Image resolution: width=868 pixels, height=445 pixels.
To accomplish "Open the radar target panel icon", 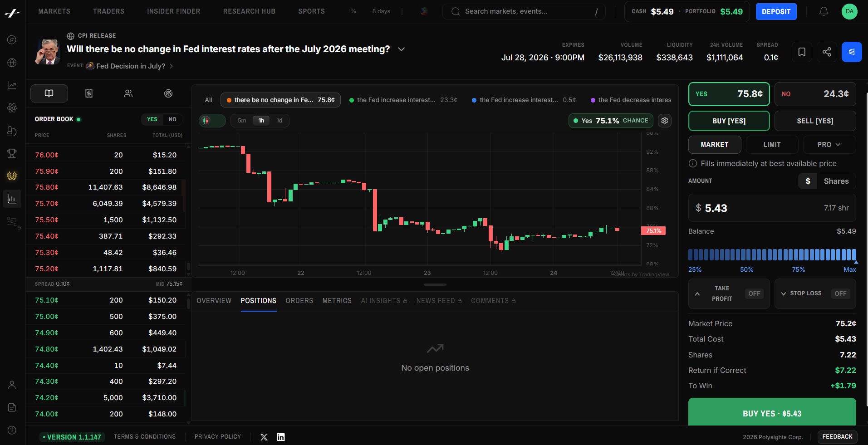I will click(168, 93).
